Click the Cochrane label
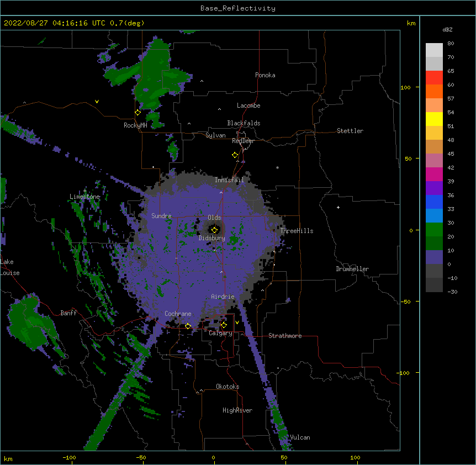 tap(178, 314)
